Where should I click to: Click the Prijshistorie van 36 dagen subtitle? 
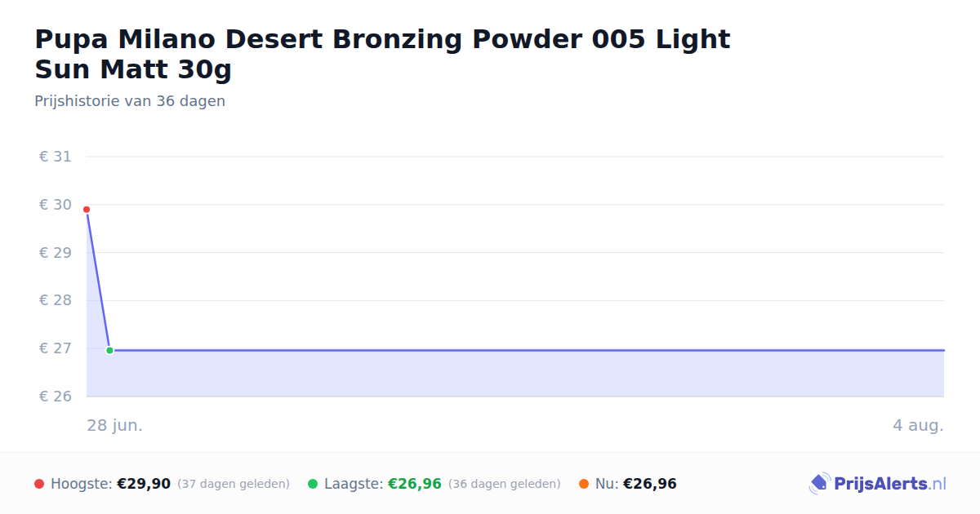(130, 101)
